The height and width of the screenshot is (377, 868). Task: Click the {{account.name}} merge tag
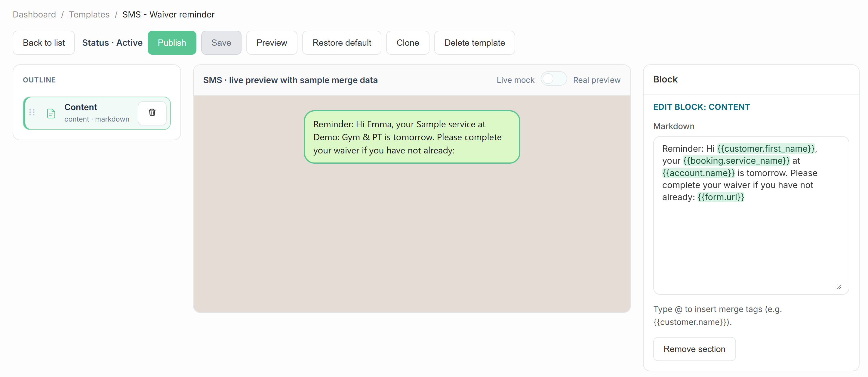tap(698, 173)
